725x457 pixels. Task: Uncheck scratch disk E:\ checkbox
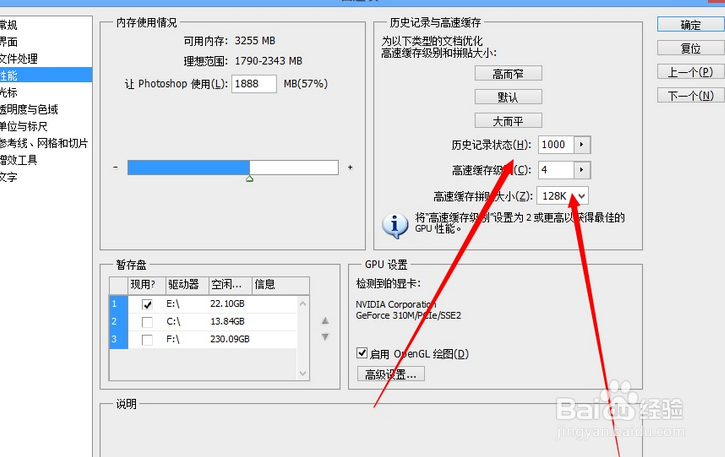point(147,304)
